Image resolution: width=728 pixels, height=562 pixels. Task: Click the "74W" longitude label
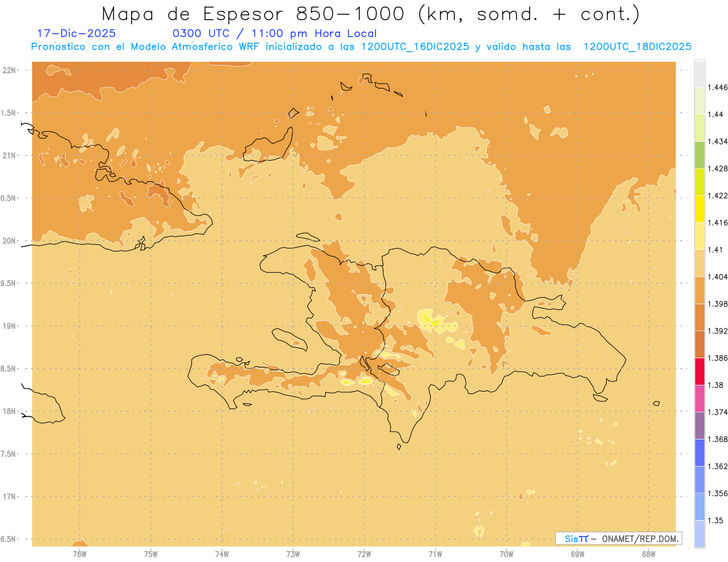tap(222, 554)
